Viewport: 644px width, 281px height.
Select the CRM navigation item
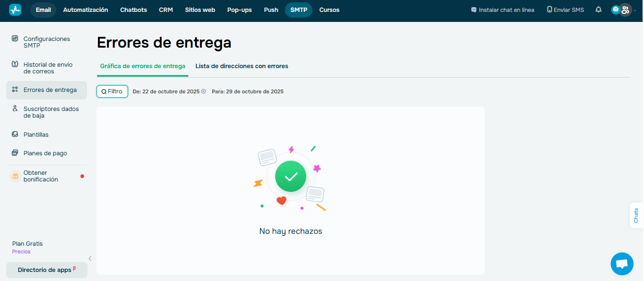tap(166, 10)
